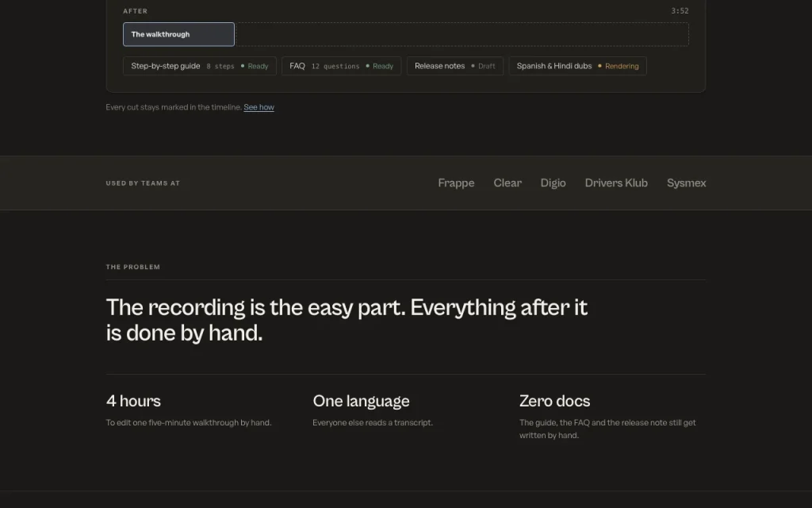Click the 3:52 duration readout
Image resolution: width=812 pixels, height=508 pixels.
(x=680, y=11)
